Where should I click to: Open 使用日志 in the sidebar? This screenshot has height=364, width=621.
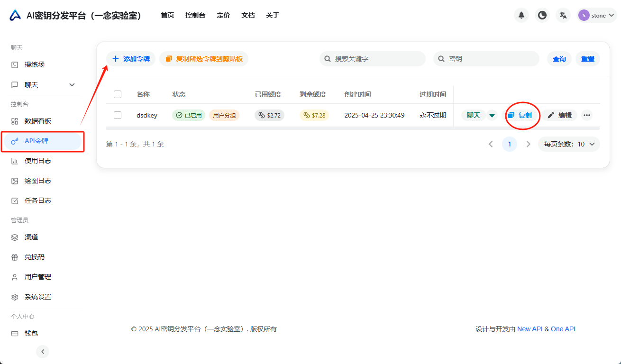[43, 161]
